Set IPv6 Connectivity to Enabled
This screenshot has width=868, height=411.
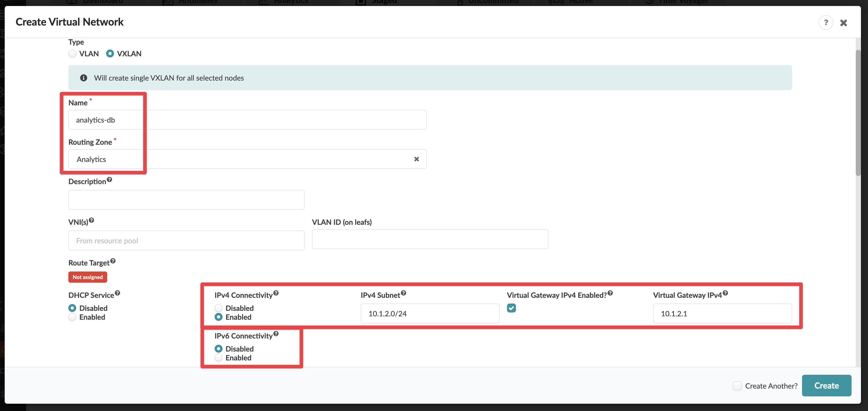tap(218, 358)
